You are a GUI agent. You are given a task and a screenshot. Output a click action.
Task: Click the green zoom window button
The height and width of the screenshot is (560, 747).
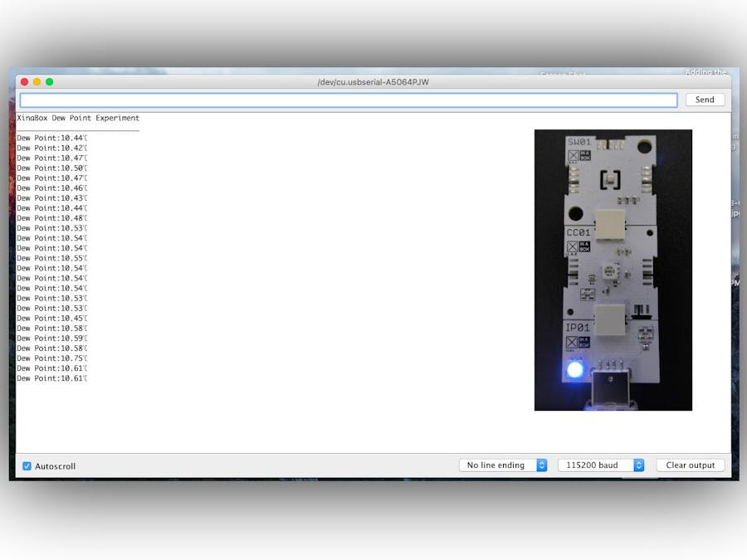pyautogui.click(x=49, y=82)
